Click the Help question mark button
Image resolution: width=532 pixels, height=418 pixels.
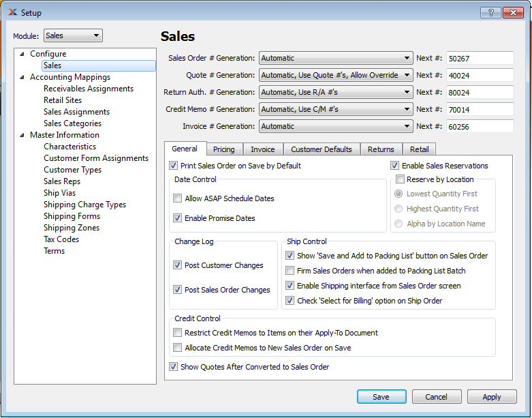pyautogui.click(x=490, y=12)
